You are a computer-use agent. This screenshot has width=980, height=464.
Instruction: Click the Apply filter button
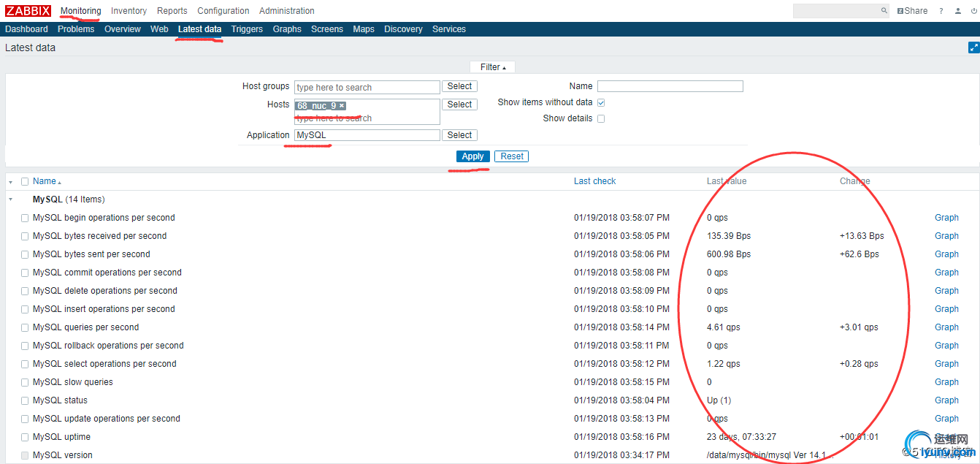pyautogui.click(x=473, y=156)
